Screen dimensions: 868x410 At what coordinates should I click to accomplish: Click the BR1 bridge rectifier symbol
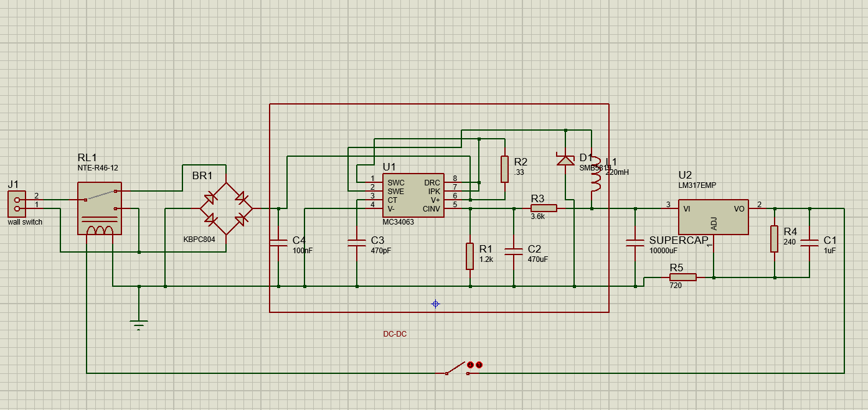(225, 208)
